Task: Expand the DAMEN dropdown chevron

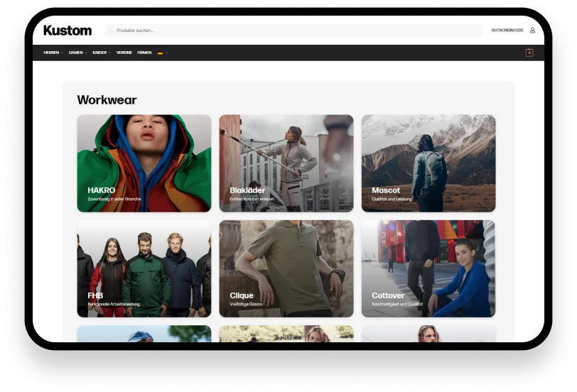Action: coord(86,53)
